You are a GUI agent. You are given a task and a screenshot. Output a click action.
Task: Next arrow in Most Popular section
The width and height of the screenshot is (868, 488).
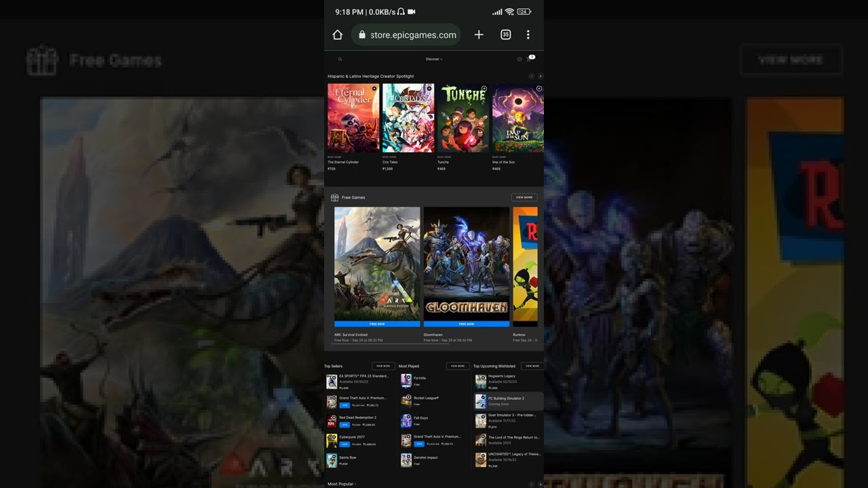point(540,485)
